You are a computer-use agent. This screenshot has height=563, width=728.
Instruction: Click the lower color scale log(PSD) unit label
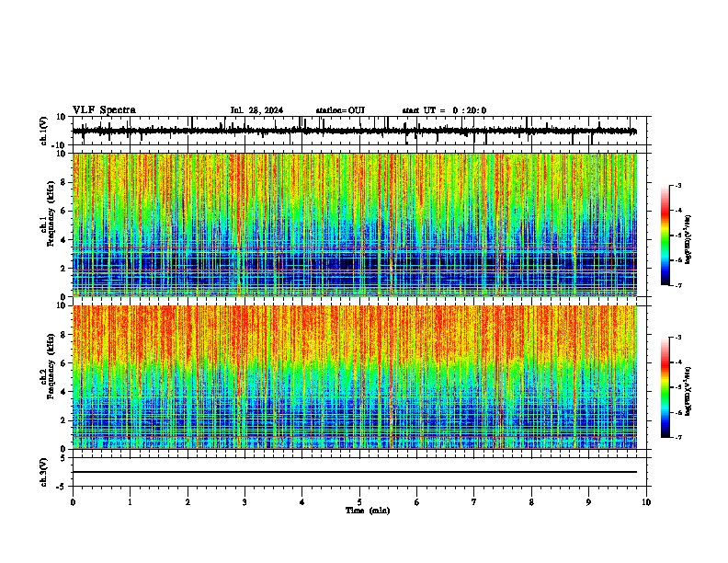(688, 392)
